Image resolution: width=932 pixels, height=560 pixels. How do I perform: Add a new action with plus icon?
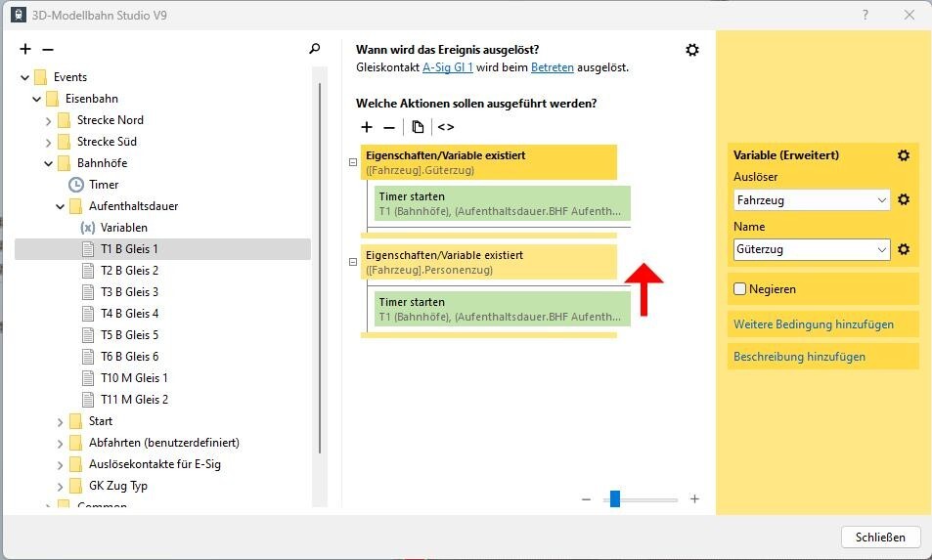367,126
